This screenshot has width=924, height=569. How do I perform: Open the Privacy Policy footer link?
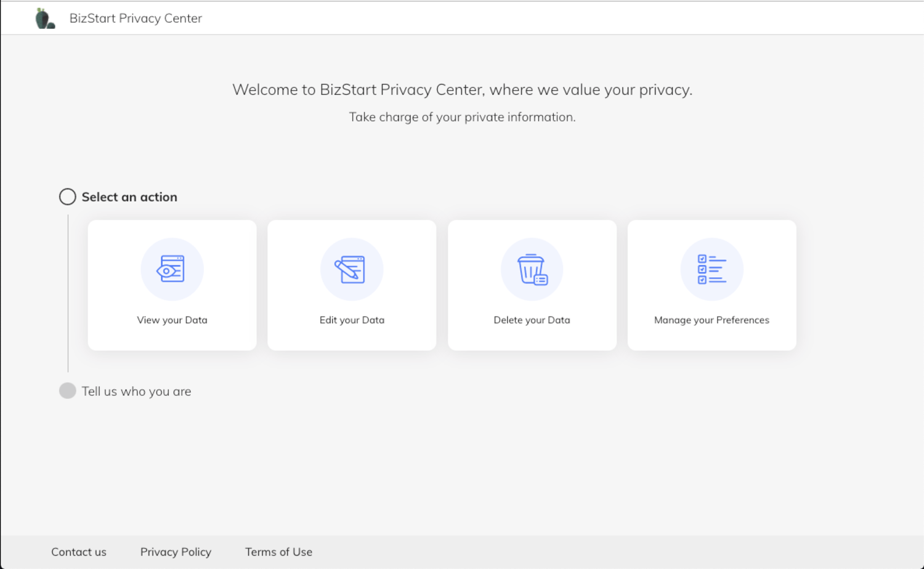176,552
